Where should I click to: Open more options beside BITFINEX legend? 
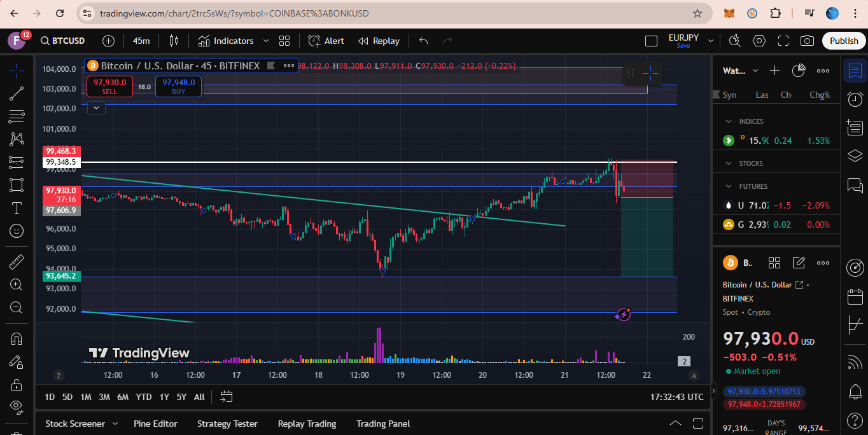point(289,65)
